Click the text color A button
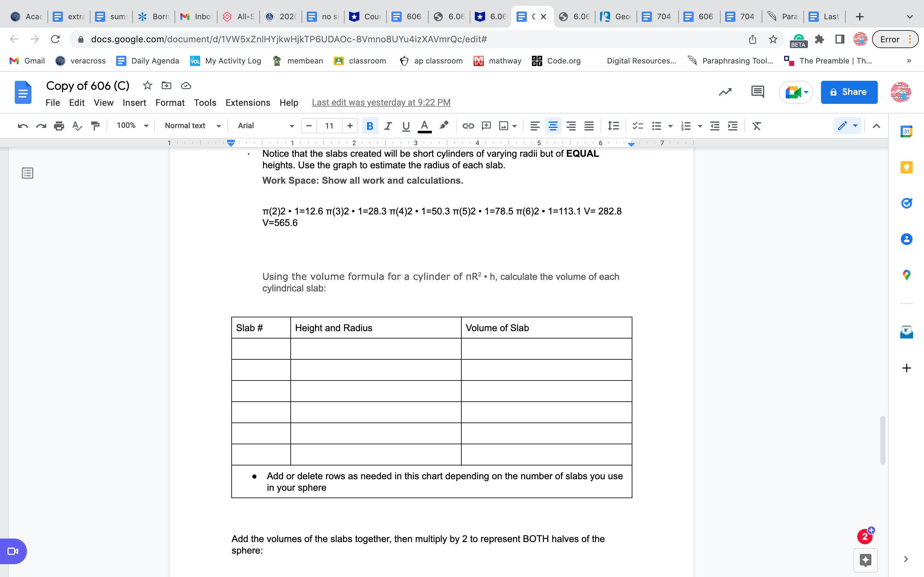 (424, 126)
